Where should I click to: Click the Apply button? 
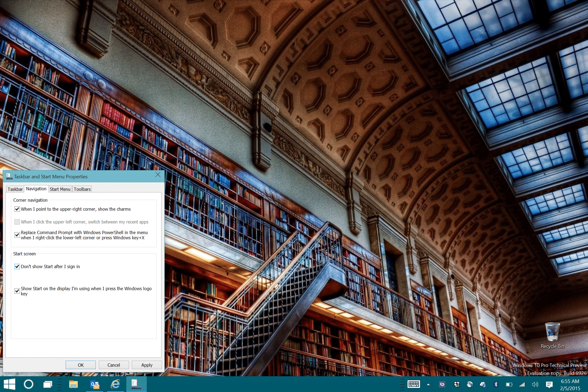click(x=147, y=365)
